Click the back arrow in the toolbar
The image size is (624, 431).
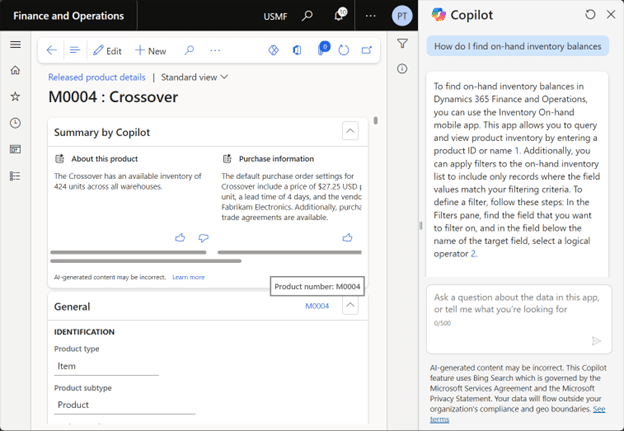(x=51, y=51)
